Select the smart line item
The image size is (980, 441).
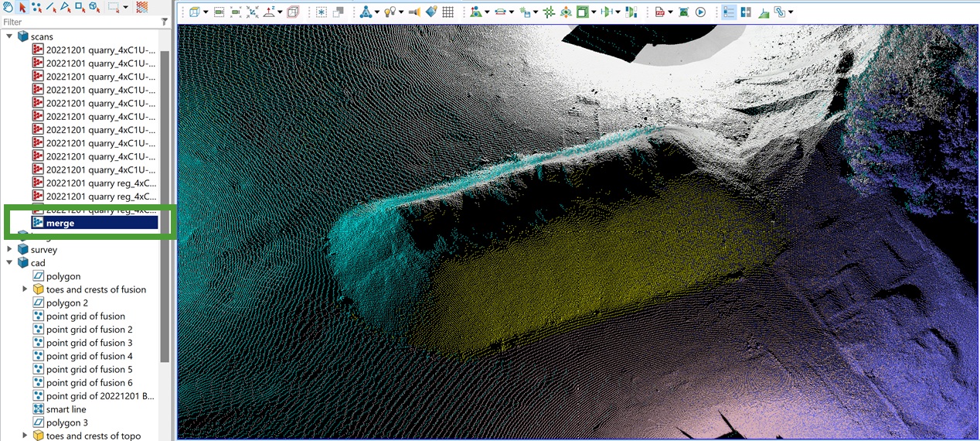66,409
